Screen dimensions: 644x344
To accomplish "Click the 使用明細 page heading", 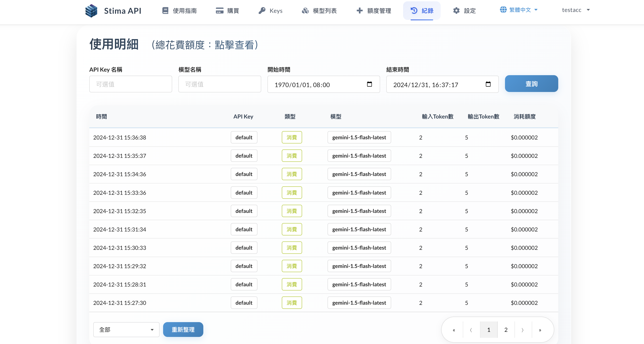I will coord(114,44).
